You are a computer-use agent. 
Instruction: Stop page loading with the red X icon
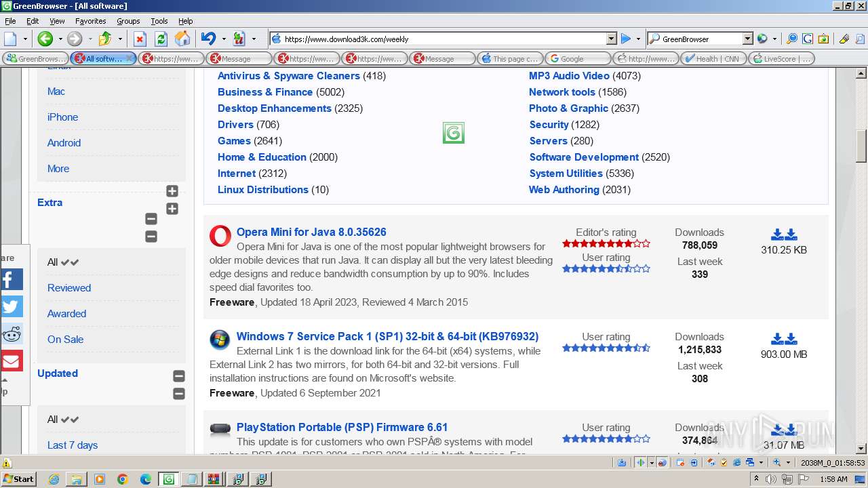pyautogui.click(x=140, y=39)
